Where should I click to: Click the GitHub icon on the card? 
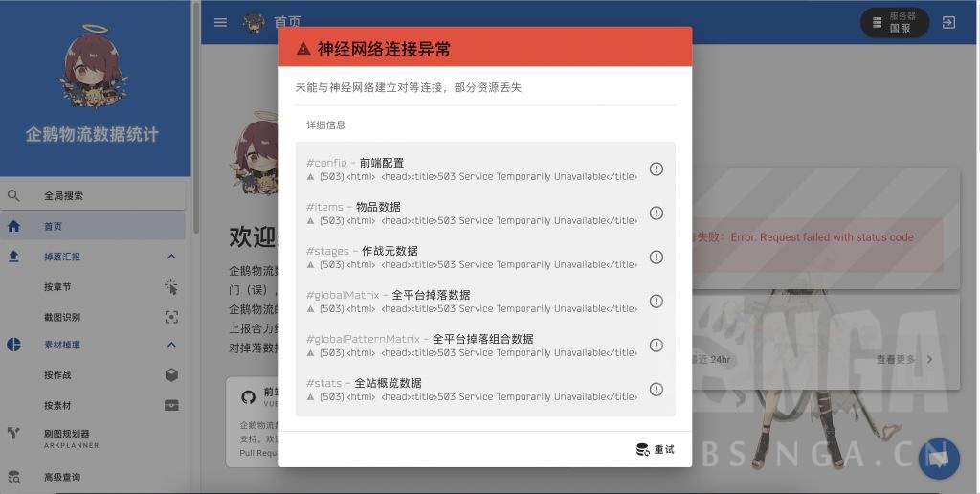tap(248, 396)
